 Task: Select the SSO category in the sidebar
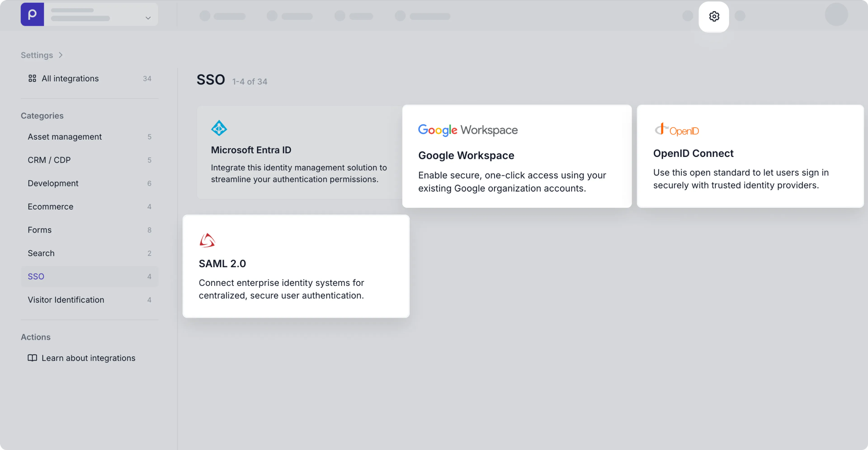[x=36, y=276]
